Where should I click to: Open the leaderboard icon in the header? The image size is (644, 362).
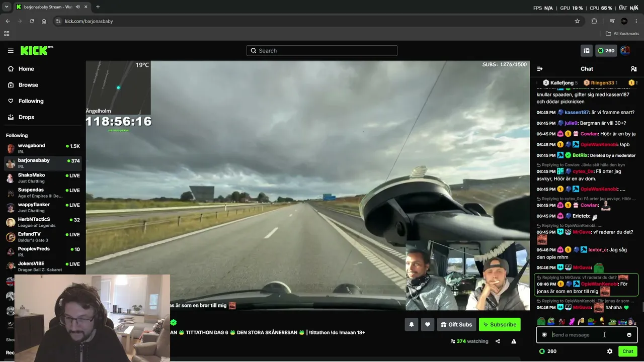tap(586, 51)
